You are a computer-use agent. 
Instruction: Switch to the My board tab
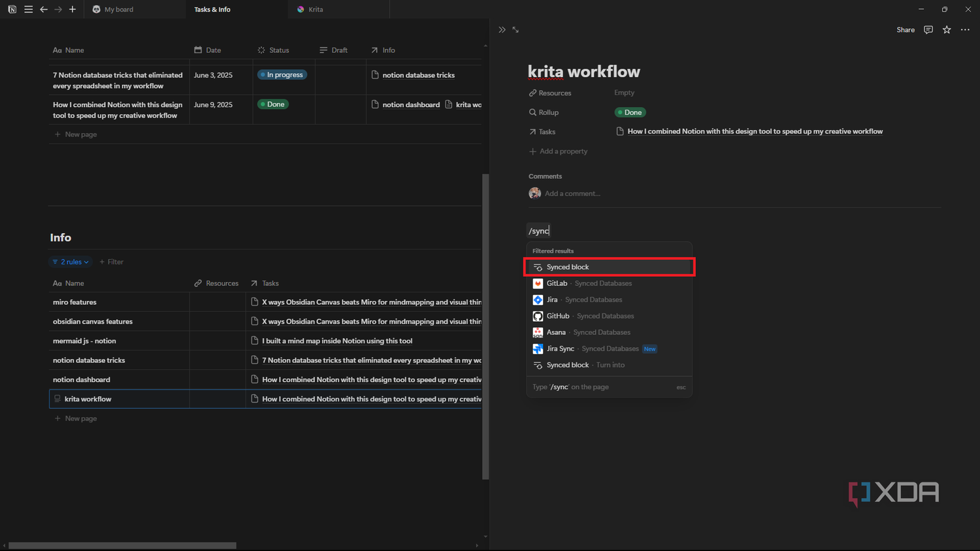(135, 9)
